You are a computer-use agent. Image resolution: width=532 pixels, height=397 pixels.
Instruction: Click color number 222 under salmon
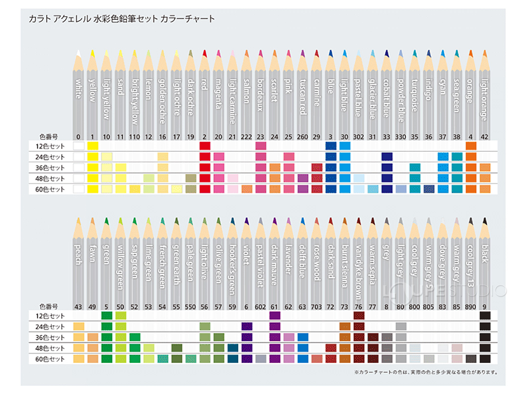pyautogui.click(x=246, y=137)
